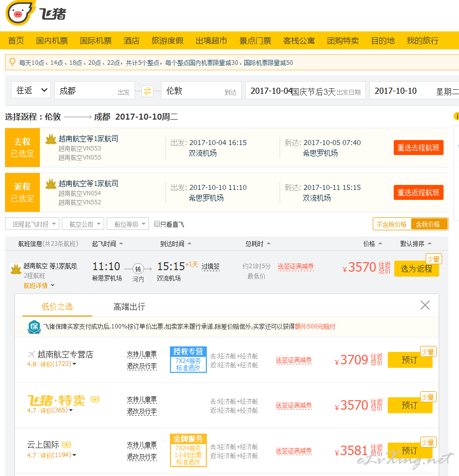Viewport: 459px width, 476px height.
Task: Open 国际机票 in the navigation bar
Action: click(x=96, y=41)
